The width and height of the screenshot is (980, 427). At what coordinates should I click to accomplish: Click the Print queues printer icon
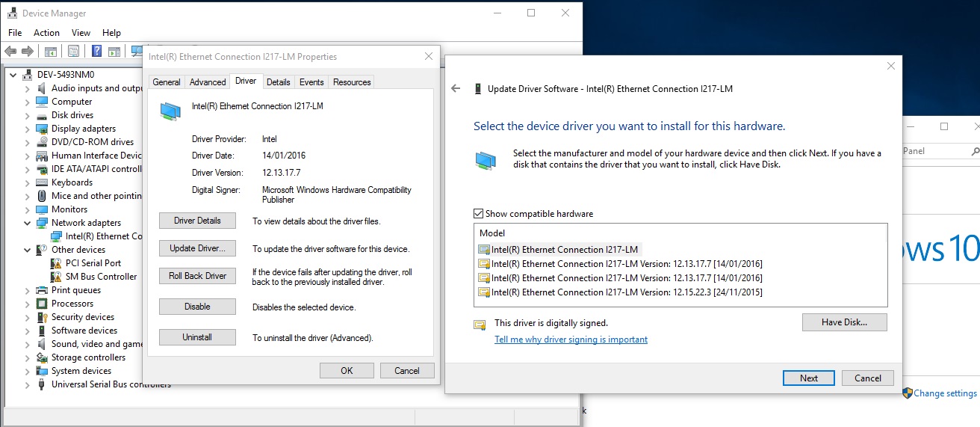(43, 290)
